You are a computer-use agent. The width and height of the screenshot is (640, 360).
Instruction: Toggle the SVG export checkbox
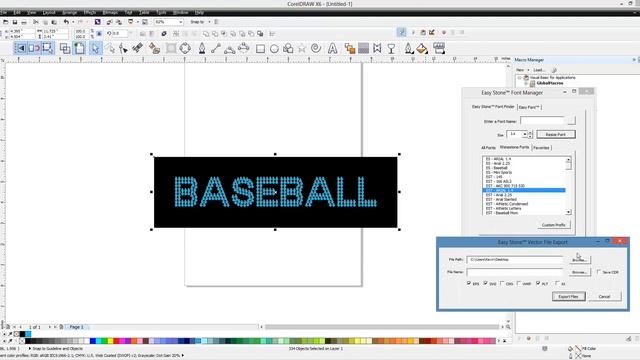pyautogui.click(x=485, y=283)
